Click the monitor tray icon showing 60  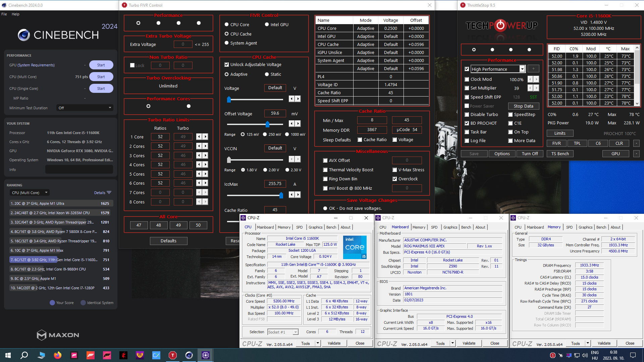tap(569, 355)
